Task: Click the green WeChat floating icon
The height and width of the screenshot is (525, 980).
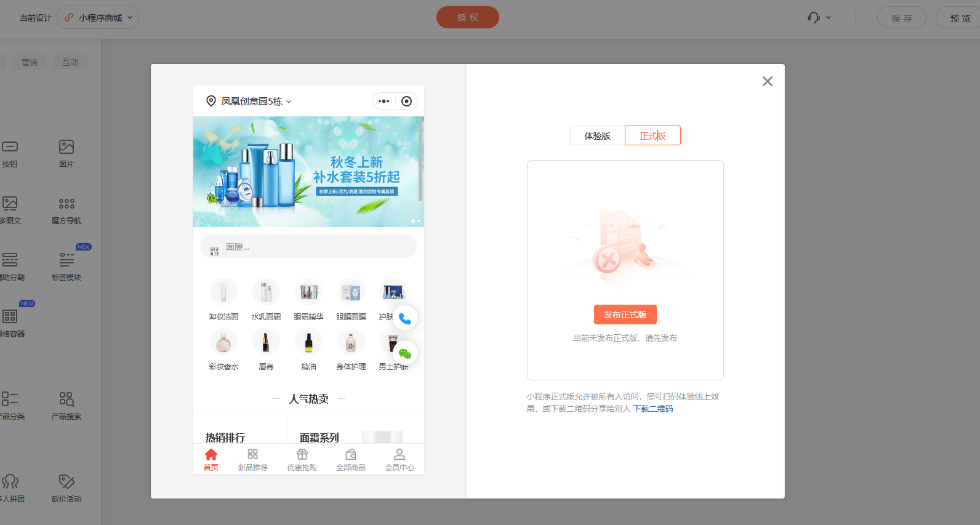Action: [405, 353]
